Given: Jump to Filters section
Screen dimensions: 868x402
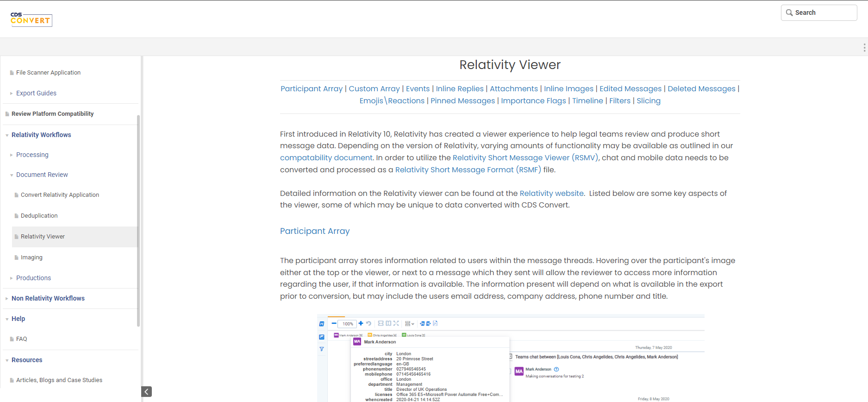Looking at the screenshot, I should click(620, 100).
